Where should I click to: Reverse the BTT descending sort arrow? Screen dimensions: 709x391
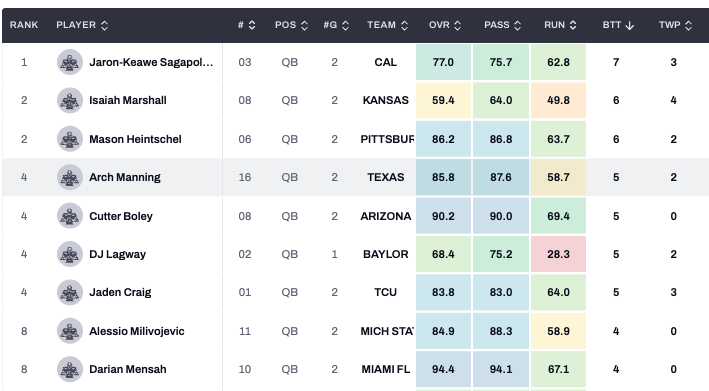(x=629, y=25)
